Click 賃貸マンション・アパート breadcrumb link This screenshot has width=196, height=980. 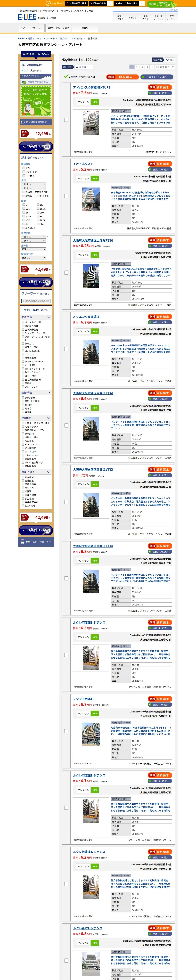(x=41, y=38)
